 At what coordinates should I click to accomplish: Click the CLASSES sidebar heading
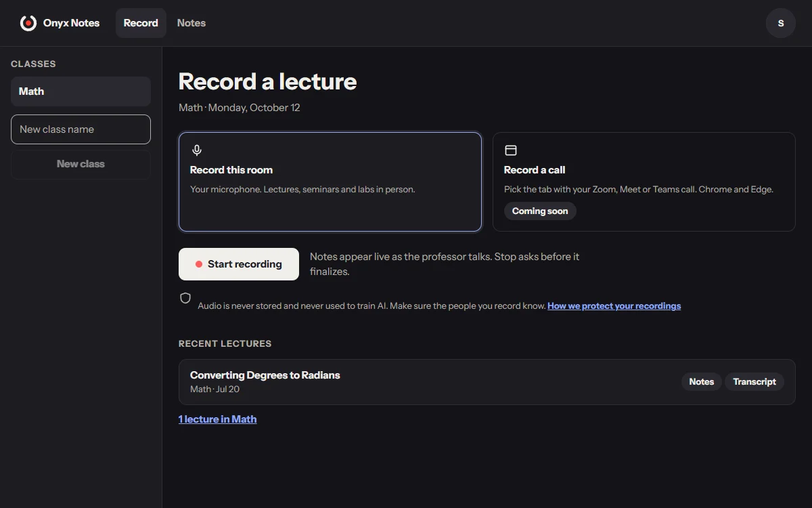tap(33, 64)
